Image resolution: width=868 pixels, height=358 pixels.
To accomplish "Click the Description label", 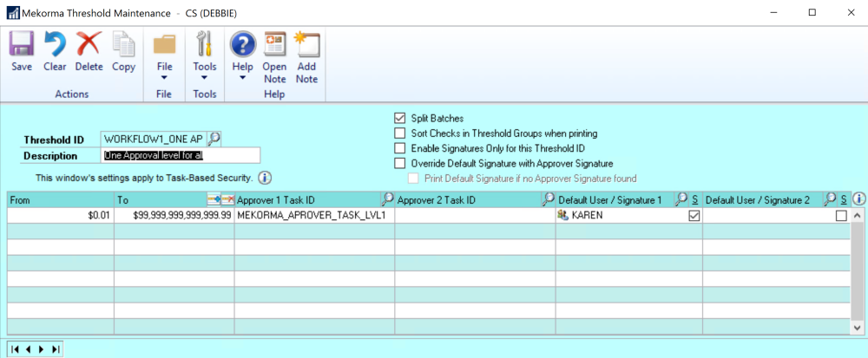I will [x=50, y=156].
